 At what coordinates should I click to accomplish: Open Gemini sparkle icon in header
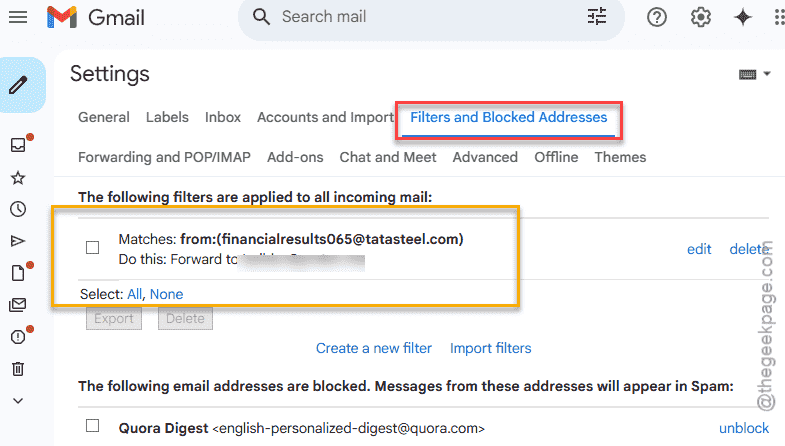point(743,17)
